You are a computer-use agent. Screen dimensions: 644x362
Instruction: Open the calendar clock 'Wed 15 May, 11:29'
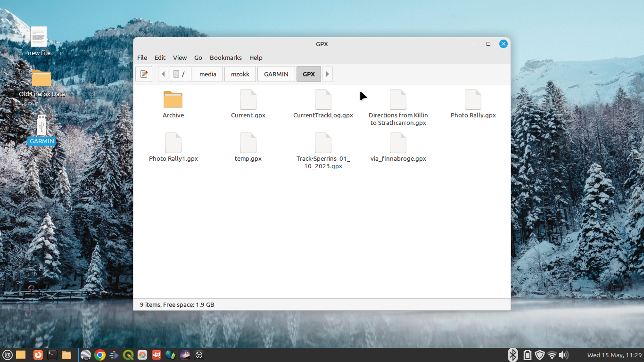pyautogui.click(x=614, y=355)
